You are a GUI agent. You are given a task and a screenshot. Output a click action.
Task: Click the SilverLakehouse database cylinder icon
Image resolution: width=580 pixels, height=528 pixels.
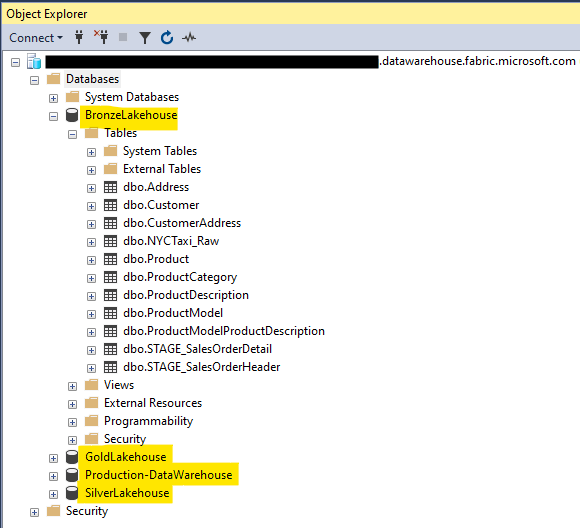72,493
